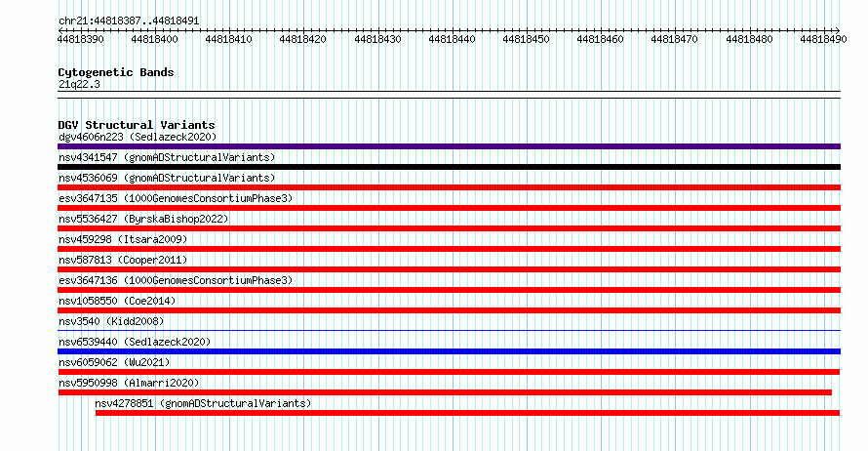This screenshot has width=868, height=451.
Task: Click nsv5950998 (Almarri2020) label
Action: tap(129, 383)
